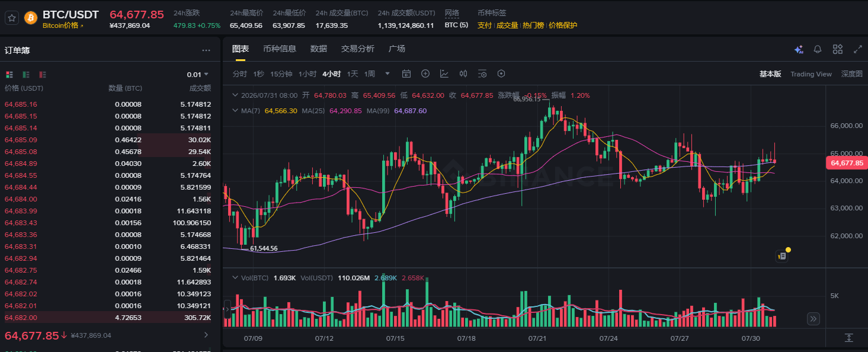Select the 1小时 interval
Viewport: 868px width, 352px height.
pos(308,74)
